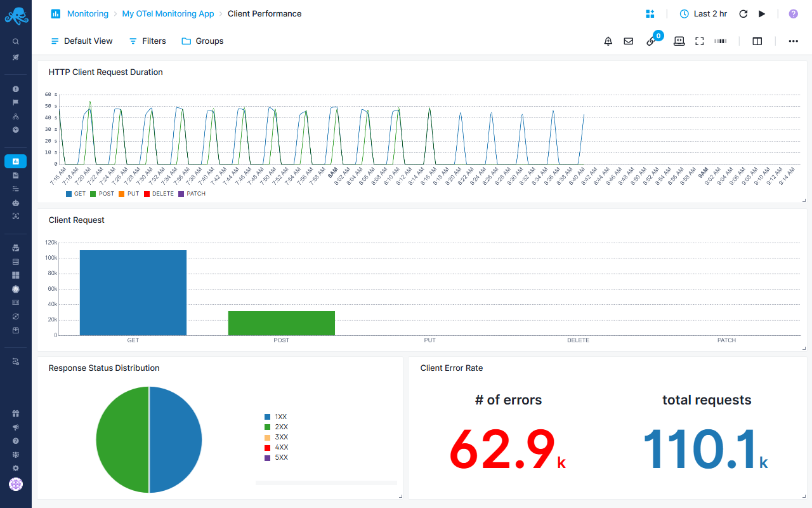Expand the Groups selector
The image size is (812, 508).
tap(202, 41)
